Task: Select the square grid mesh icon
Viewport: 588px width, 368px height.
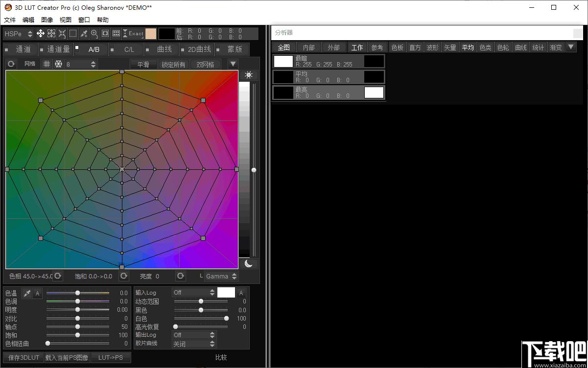Action: pyautogui.click(x=47, y=64)
